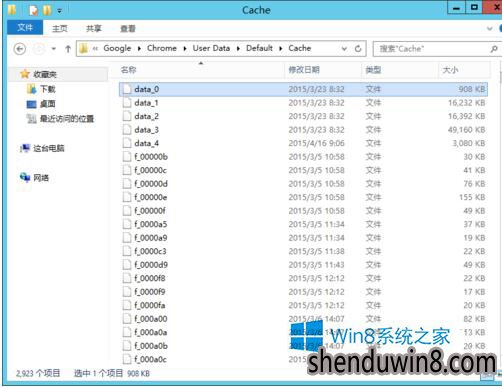Viewport: 502px width, 388px height.
Task: Click the 2015/4/16 9:06 date cell
Action: click(x=316, y=143)
